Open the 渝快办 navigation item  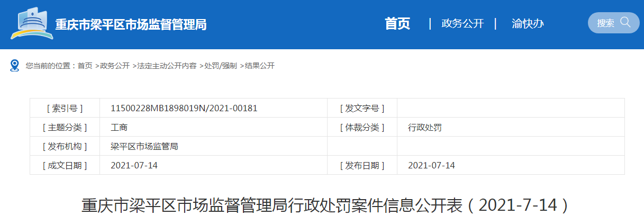coord(528,23)
